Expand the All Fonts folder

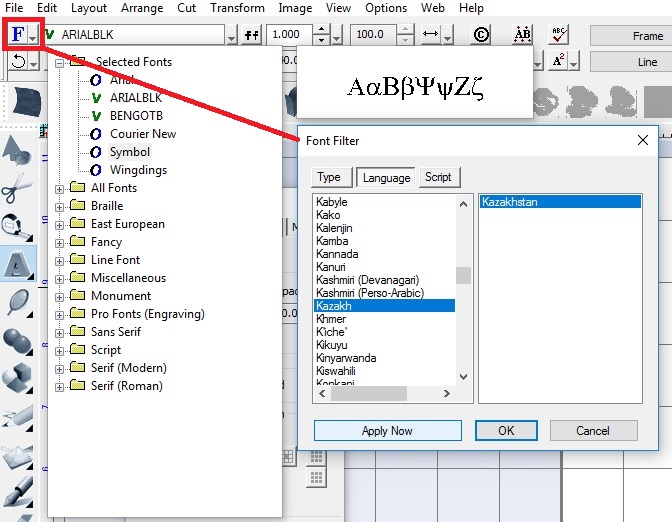[60, 189]
